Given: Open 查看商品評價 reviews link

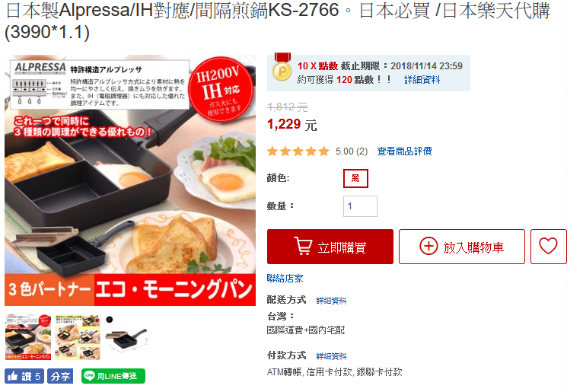Looking at the screenshot, I should [404, 151].
